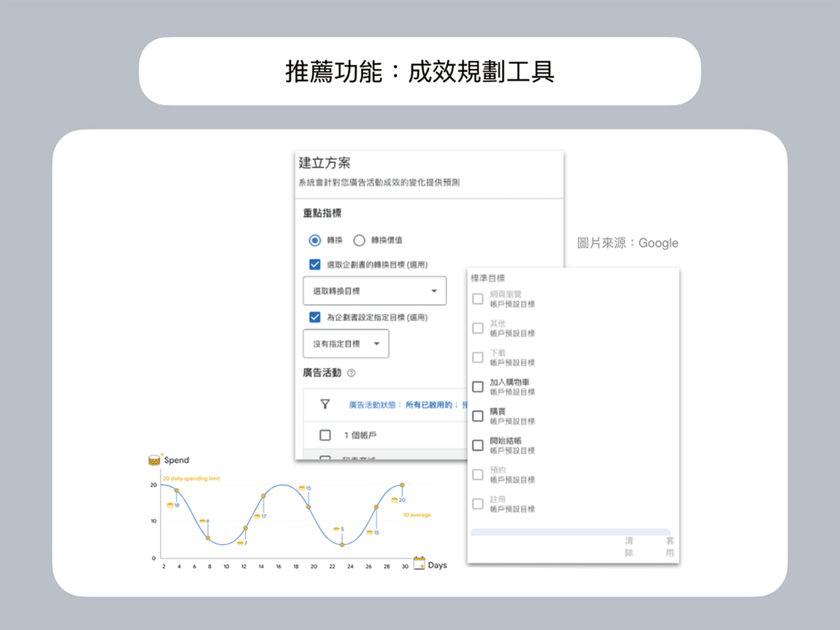Click the help icon beside 廣告活動
The image size is (840, 630).
point(351,372)
